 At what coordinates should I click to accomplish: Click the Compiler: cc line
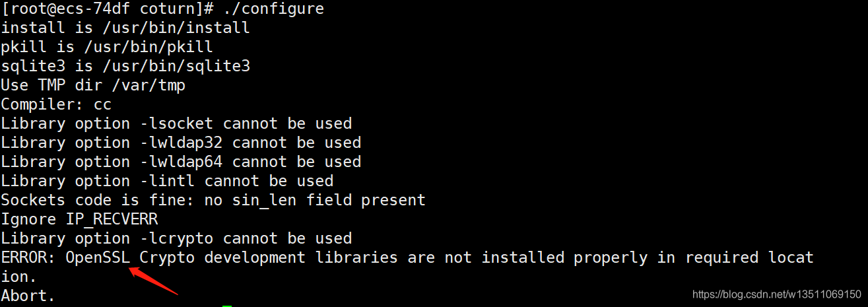[56, 104]
